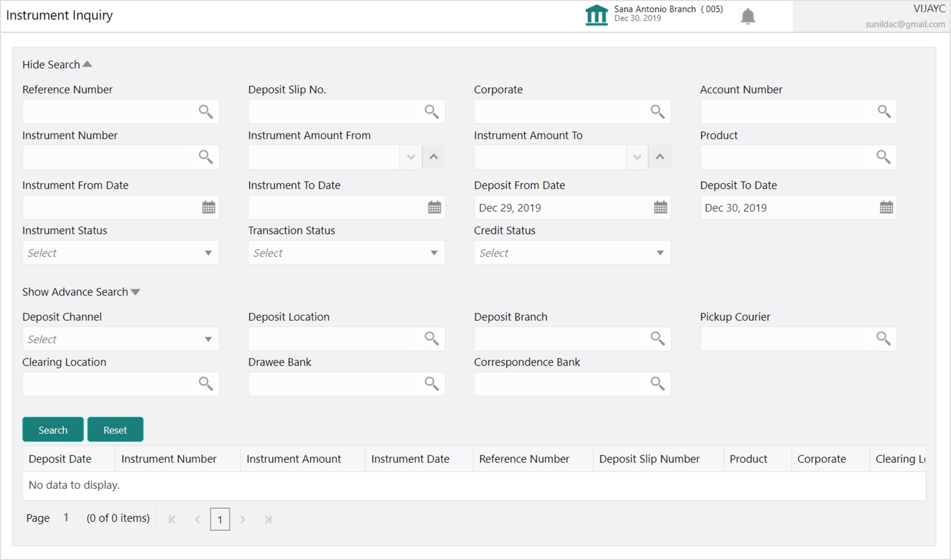This screenshot has width=951, height=560.
Task: Open the Credit Status dropdown
Action: [572, 253]
